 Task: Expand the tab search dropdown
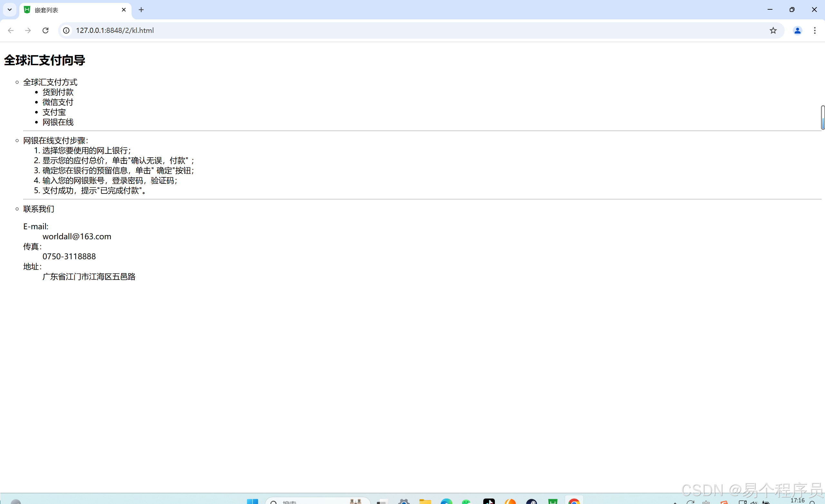tap(10, 10)
